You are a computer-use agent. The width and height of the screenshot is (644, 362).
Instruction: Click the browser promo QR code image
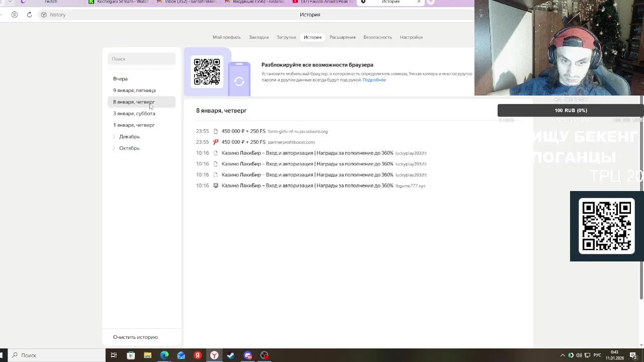pyautogui.click(x=207, y=72)
